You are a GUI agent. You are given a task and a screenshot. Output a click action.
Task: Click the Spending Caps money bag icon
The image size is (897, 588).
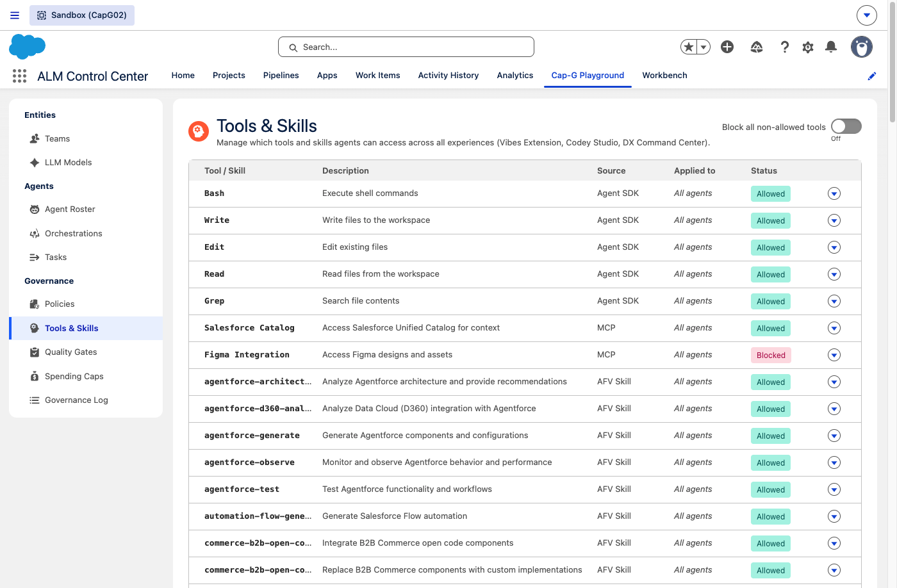point(35,377)
